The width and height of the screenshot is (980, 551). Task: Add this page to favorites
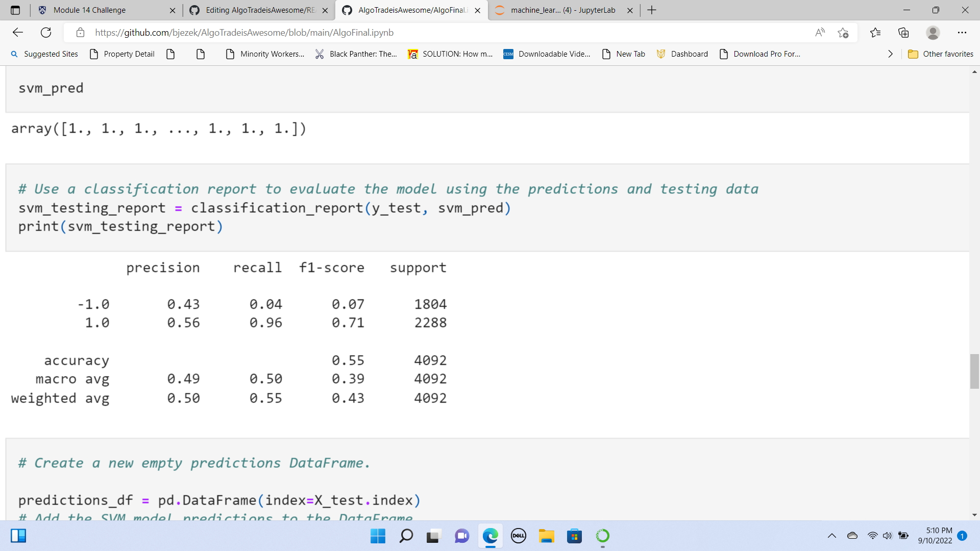click(x=843, y=33)
